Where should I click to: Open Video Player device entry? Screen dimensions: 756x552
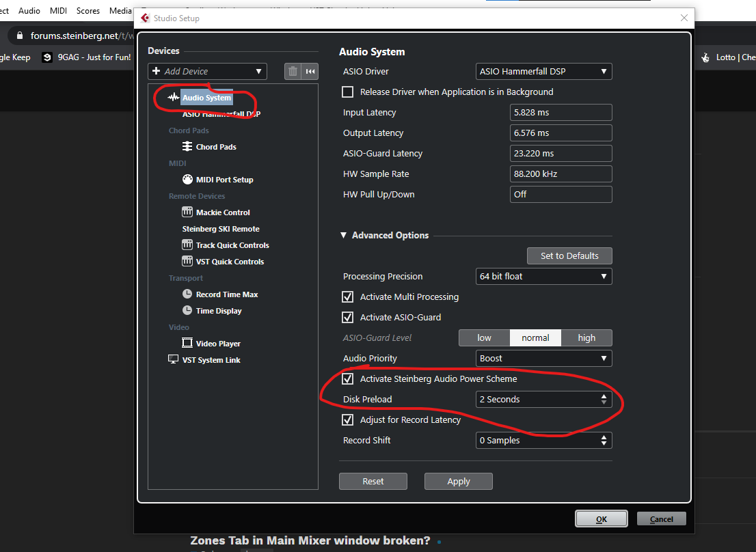[218, 344]
